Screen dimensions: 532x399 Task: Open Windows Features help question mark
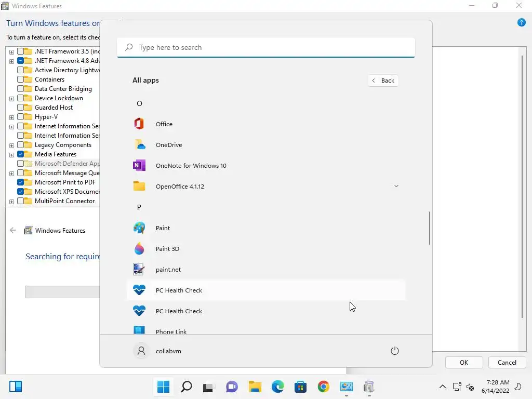point(522,23)
